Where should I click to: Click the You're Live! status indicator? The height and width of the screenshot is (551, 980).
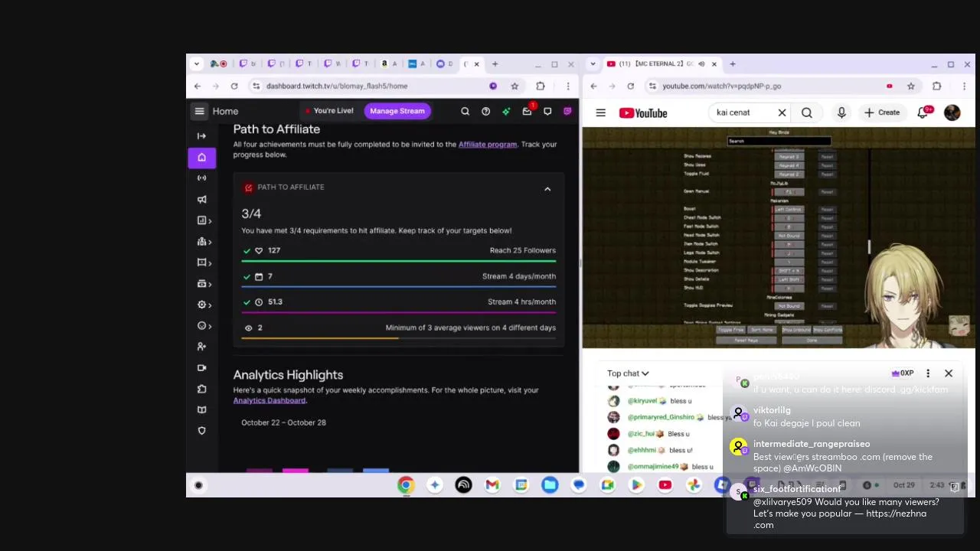click(x=328, y=111)
